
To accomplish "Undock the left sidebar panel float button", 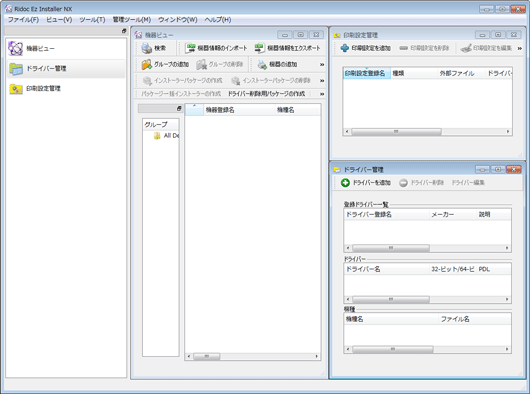I will [x=124, y=31].
